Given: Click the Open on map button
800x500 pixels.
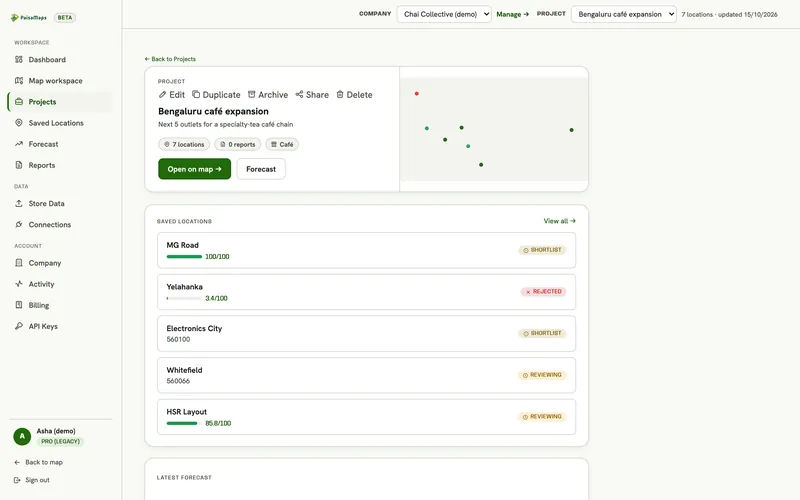Looking at the screenshot, I should coord(194,169).
